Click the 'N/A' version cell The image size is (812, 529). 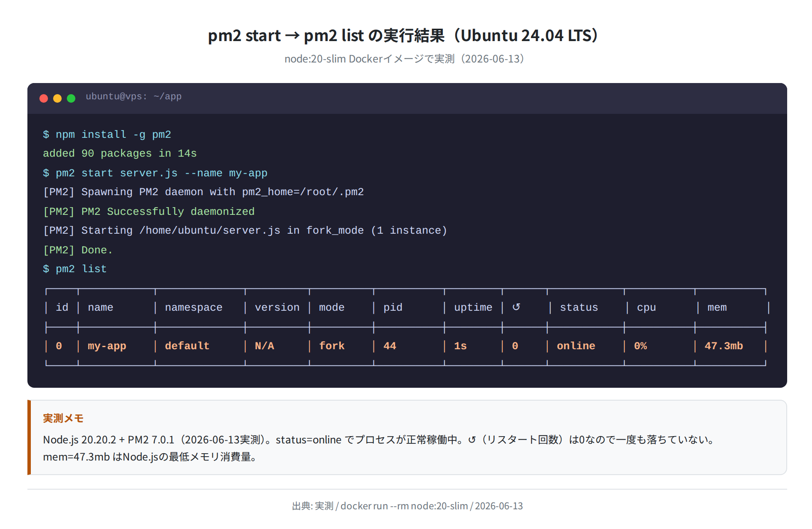point(264,346)
